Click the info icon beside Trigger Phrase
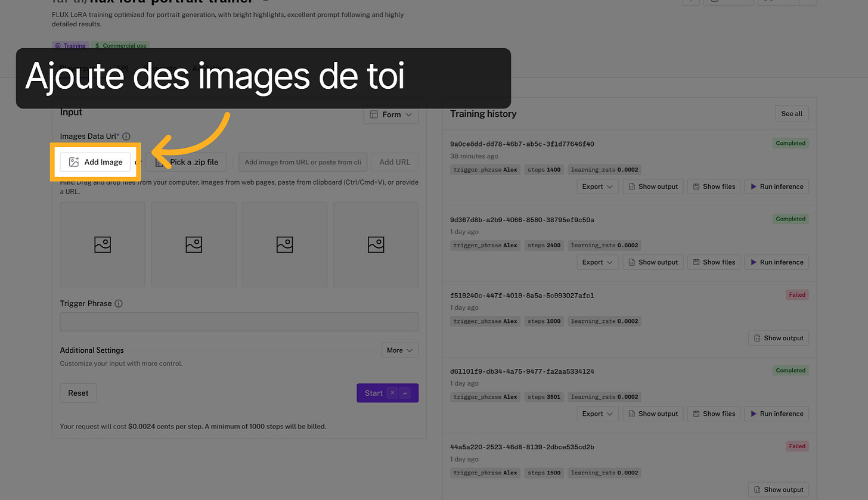Viewport: 868px width, 500px height. pos(119,303)
